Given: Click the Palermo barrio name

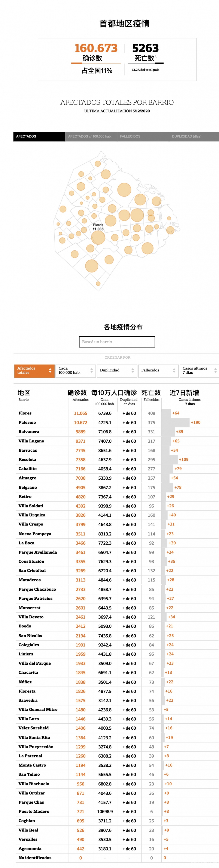Looking at the screenshot, I should coord(27,422).
